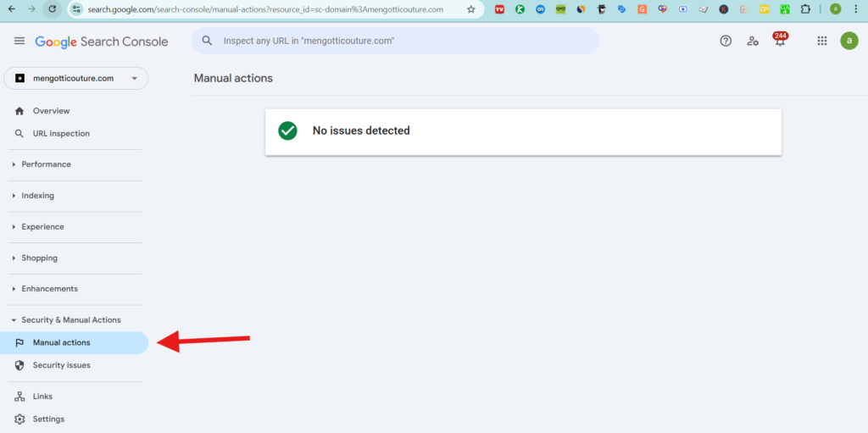Open site information icon in address bar
This screenshot has width=868, height=433.
[x=77, y=9]
